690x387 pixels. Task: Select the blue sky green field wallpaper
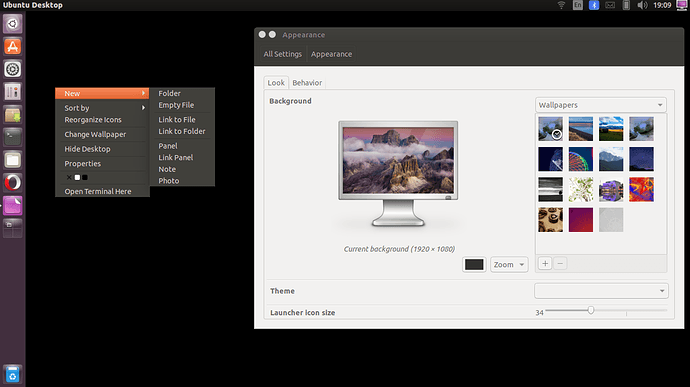pyautogui.click(x=611, y=129)
